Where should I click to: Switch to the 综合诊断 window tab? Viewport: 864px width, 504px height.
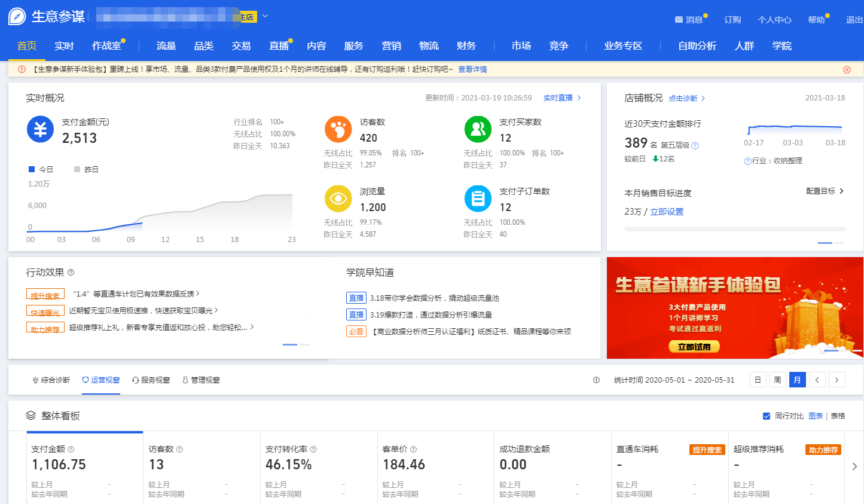(x=51, y=380)
